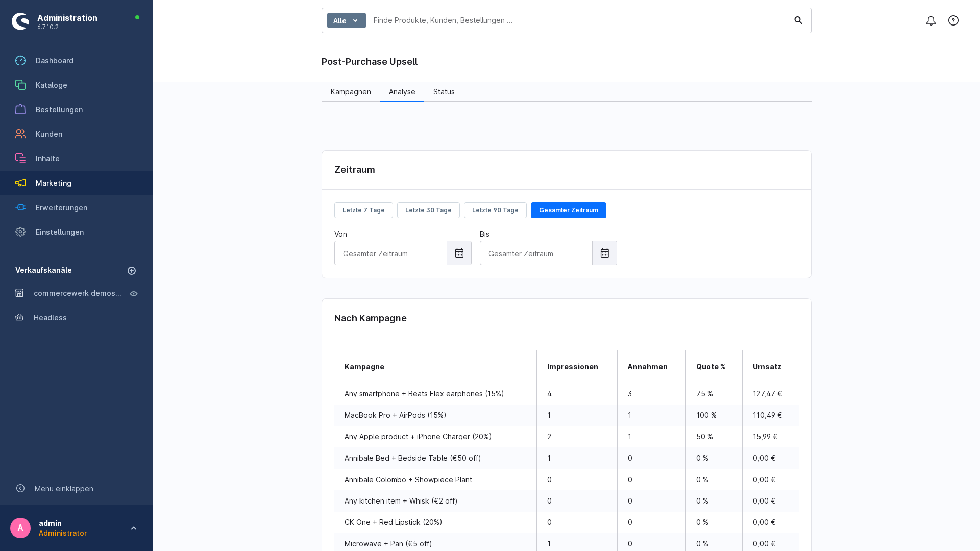Screen dimensions: 980x551
Task: Click the Bestellungen bag icon
Action: tap(20, 110)
